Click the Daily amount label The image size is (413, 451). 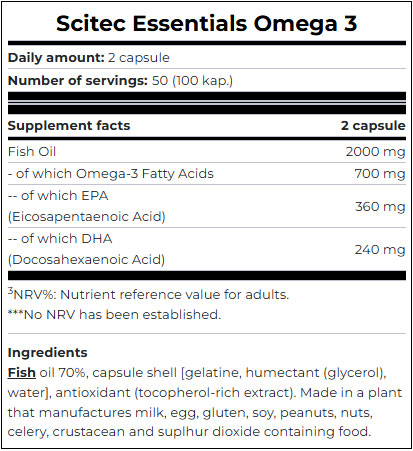(x=56, y=58)
